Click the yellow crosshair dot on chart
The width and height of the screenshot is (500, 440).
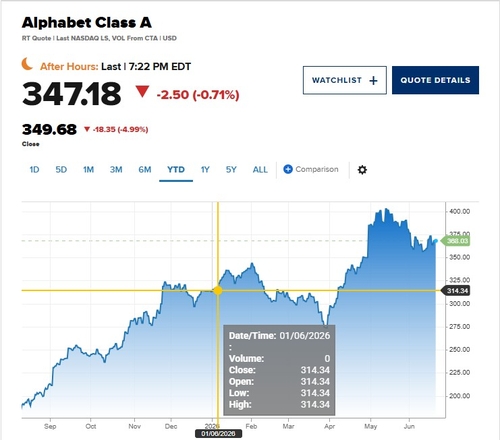(x=218, y=290)
